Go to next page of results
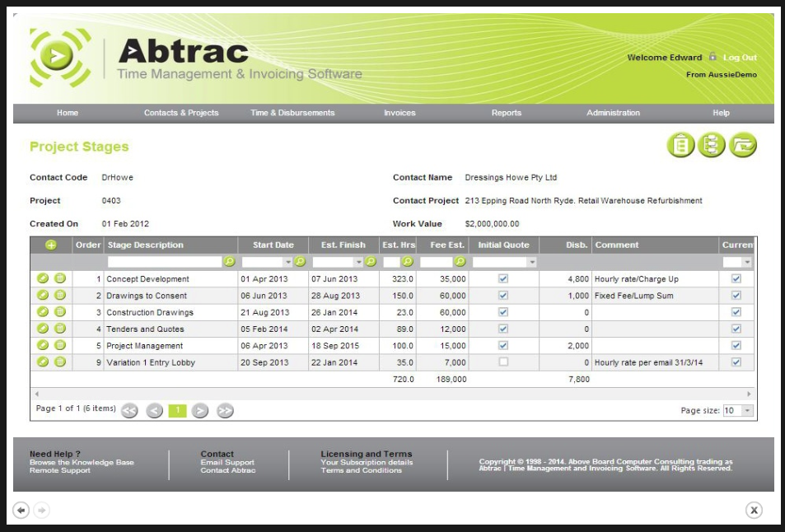Image resolution: width=785 pixels, height=532 pixels. (x=200, y=411)
